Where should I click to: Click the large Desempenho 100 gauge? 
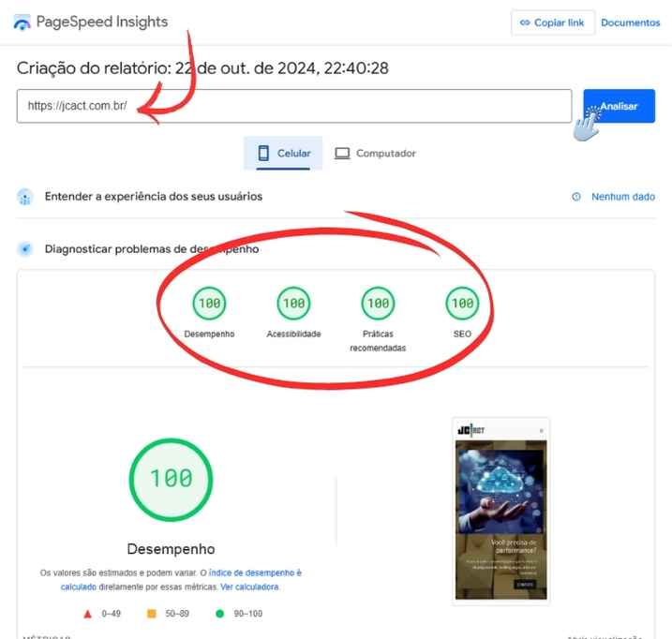coord(171,479)
